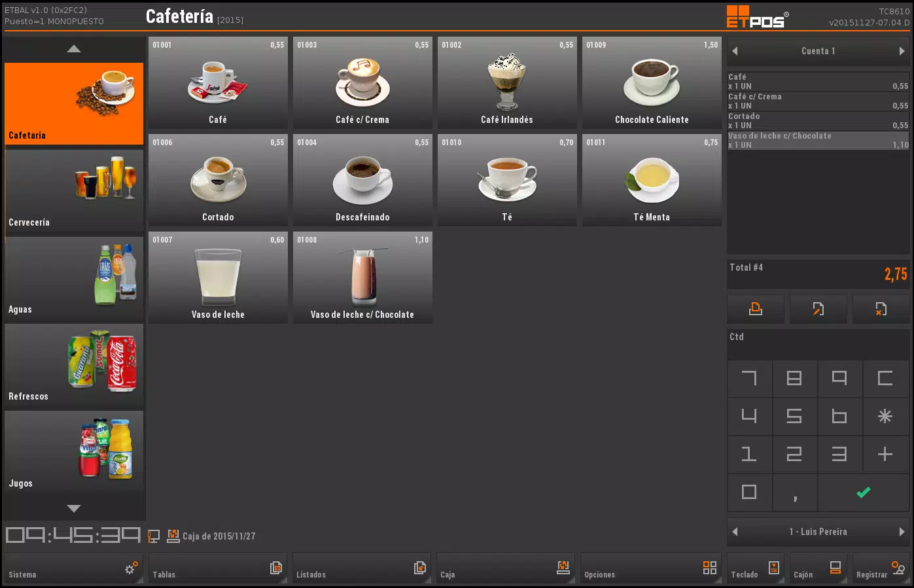Choose the Chocolate Caliente item
This screenshot has height=588, width=914.
pyautogui.click(x=652, y=82)
